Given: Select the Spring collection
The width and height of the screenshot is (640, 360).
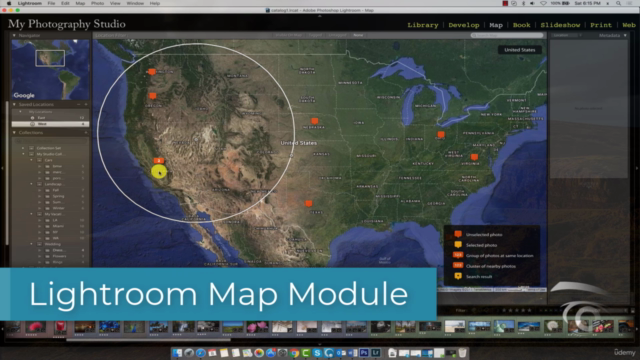Looking at the screenshot, I should pos(57,196).
